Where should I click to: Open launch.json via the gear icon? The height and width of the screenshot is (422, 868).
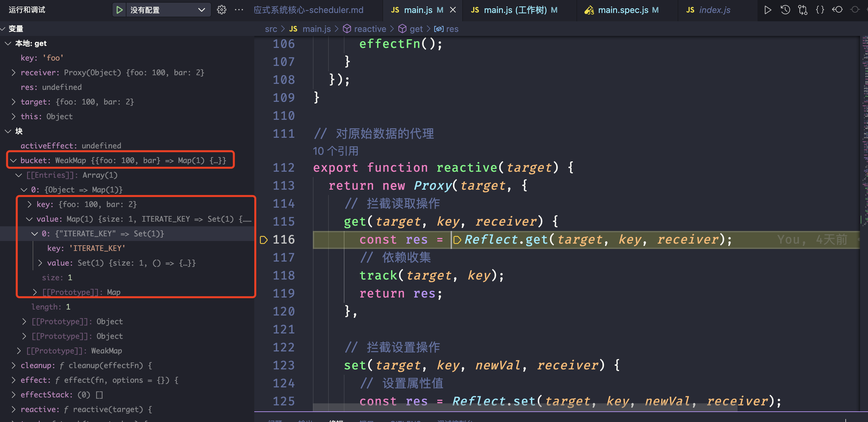pos(221,10)
